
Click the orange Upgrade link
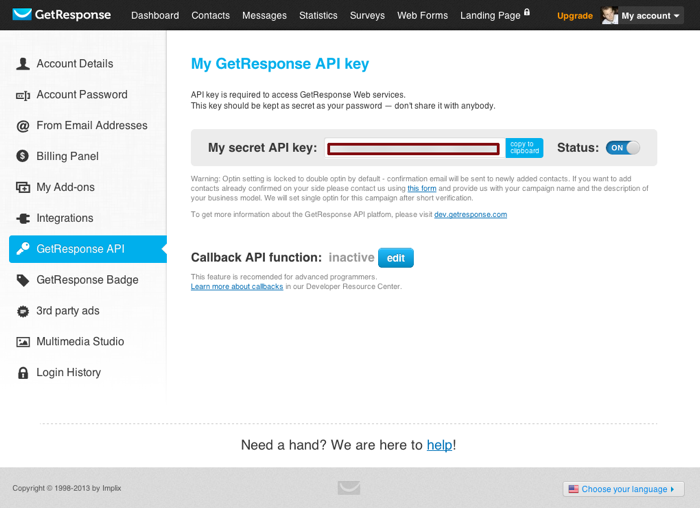point(575,16)
